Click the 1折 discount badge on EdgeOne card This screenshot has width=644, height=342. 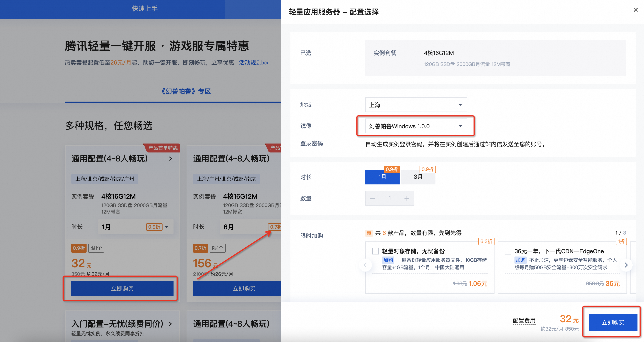pyautogui.click(x=621, y=241)
